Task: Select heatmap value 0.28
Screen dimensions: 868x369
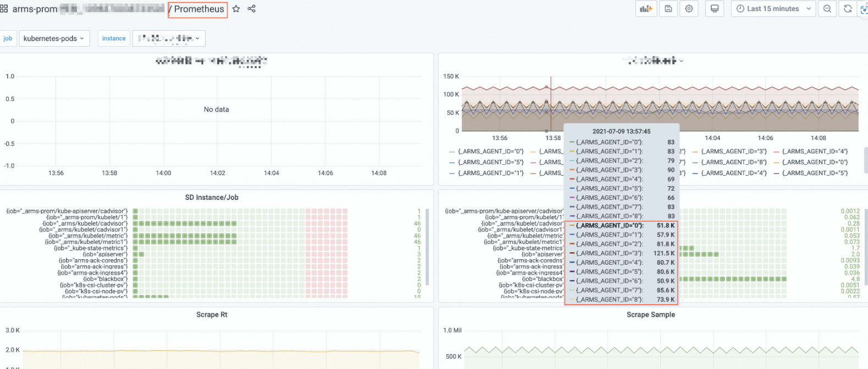Action: point(854,223)
